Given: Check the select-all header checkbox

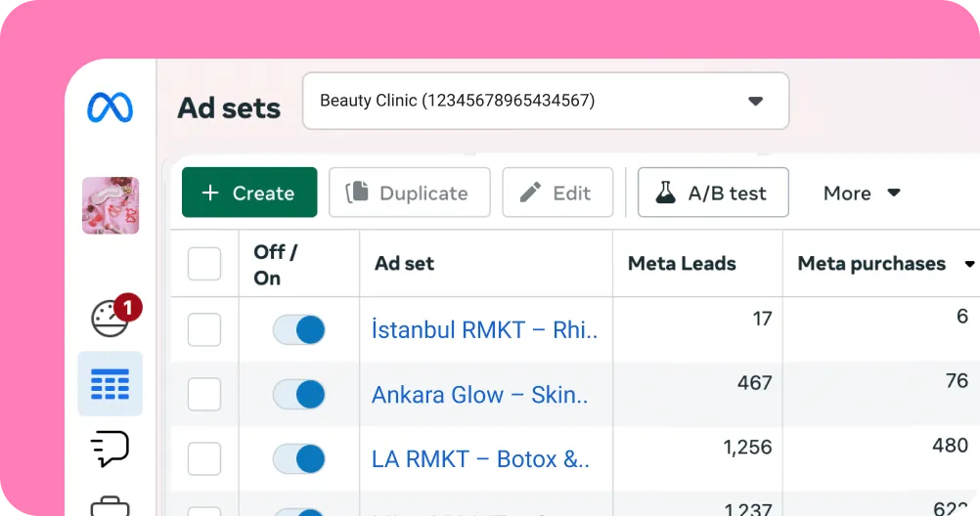Looking at the screenshot, I should 204,264.
